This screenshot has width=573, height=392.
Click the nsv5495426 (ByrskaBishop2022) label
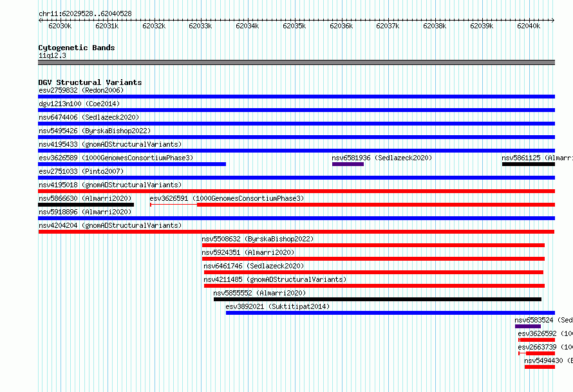click(x=95, y=131)
